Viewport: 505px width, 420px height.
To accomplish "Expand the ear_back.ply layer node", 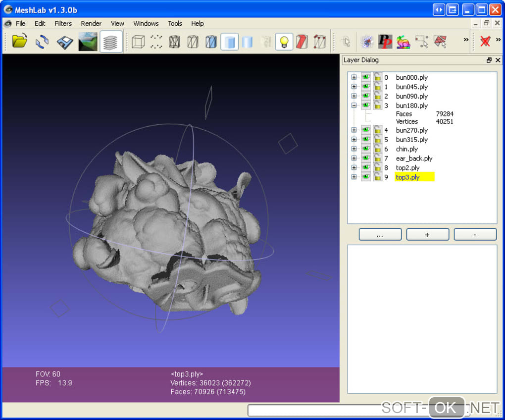I will point(353,158).
